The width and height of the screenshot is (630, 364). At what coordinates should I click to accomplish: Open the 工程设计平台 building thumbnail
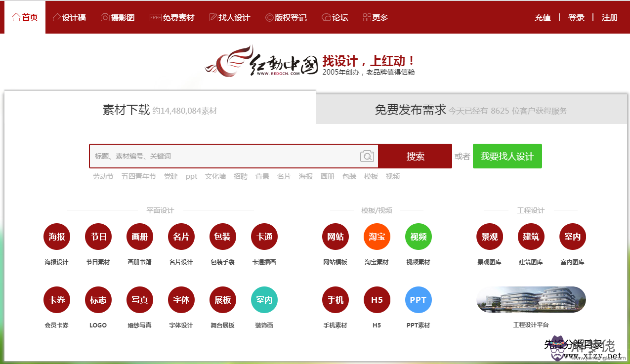click(x=531, y=299)
